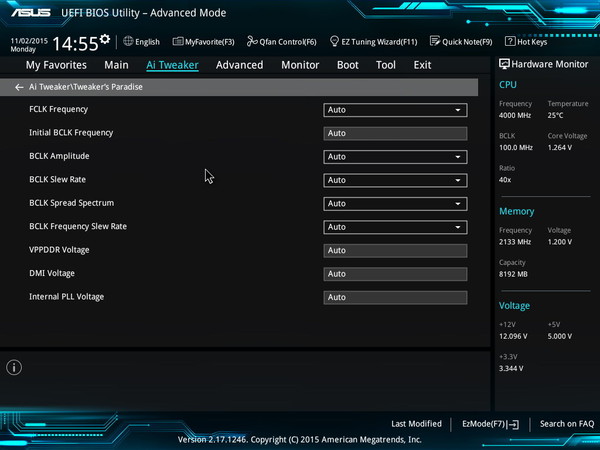This screenshot has width=600, height=450.
Task: Select the DMI Voltage input field
Action: pyautogui.click(x=395, y=274)
